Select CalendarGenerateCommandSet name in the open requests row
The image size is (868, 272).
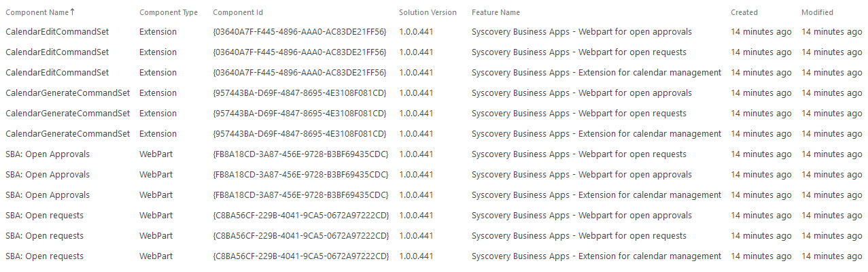[68, 114]
